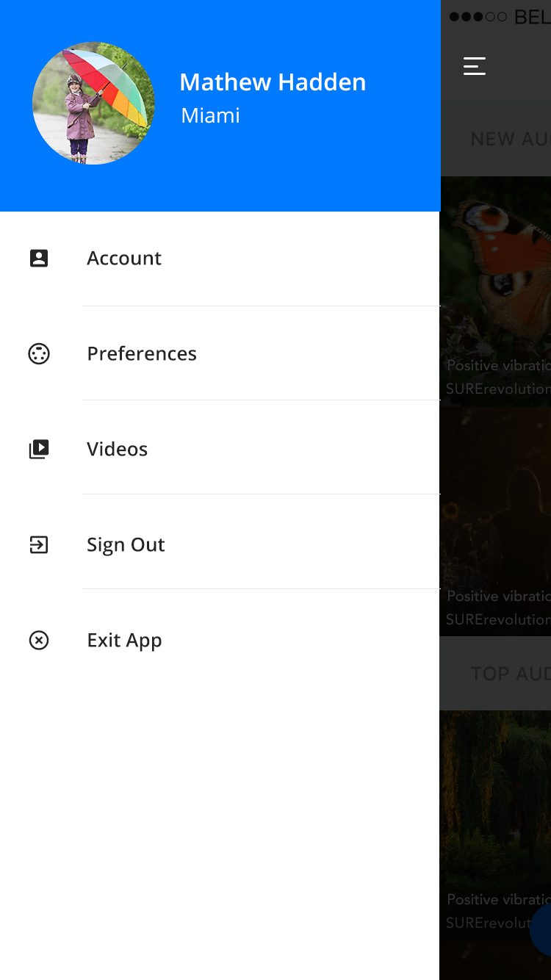Image resolution: width=551 pixels, height=980 pixels.
Task: Tap the willow tree audio thumbnail
Action: pos(496,824)
